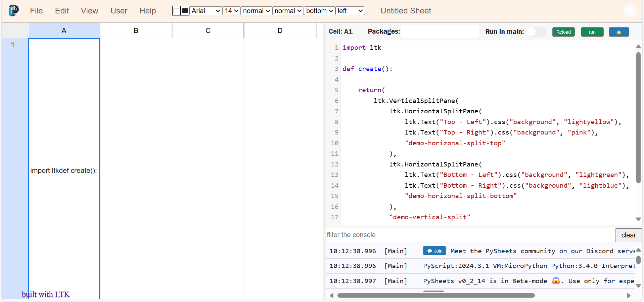Click the user avatar in top right
Viewport: 644px width, 302px height.
(630, 11)
